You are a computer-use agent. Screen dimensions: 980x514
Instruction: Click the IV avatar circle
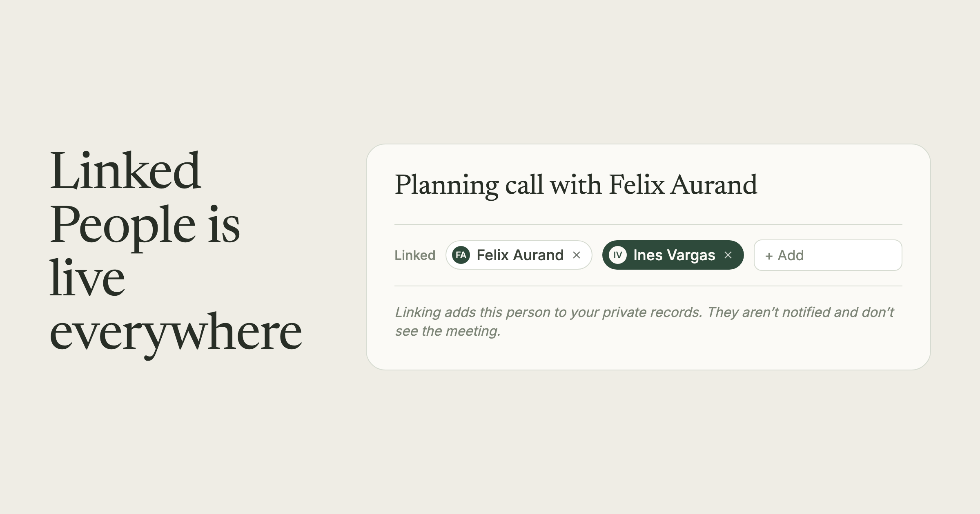point(618,255)
